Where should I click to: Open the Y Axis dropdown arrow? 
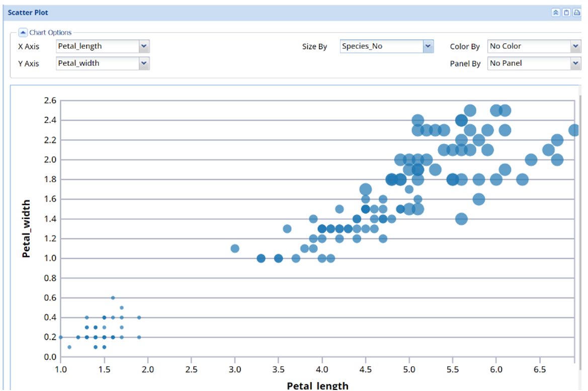coord(144,63)
